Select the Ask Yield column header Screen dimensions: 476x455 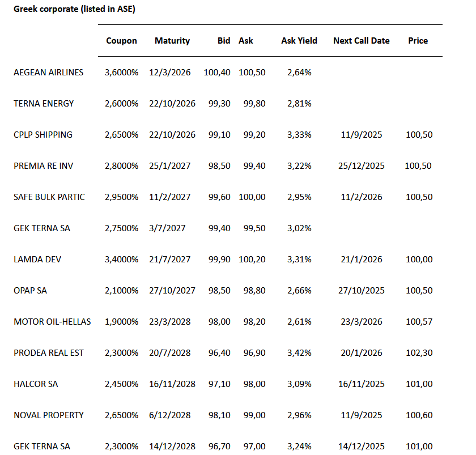coord(299,41)
